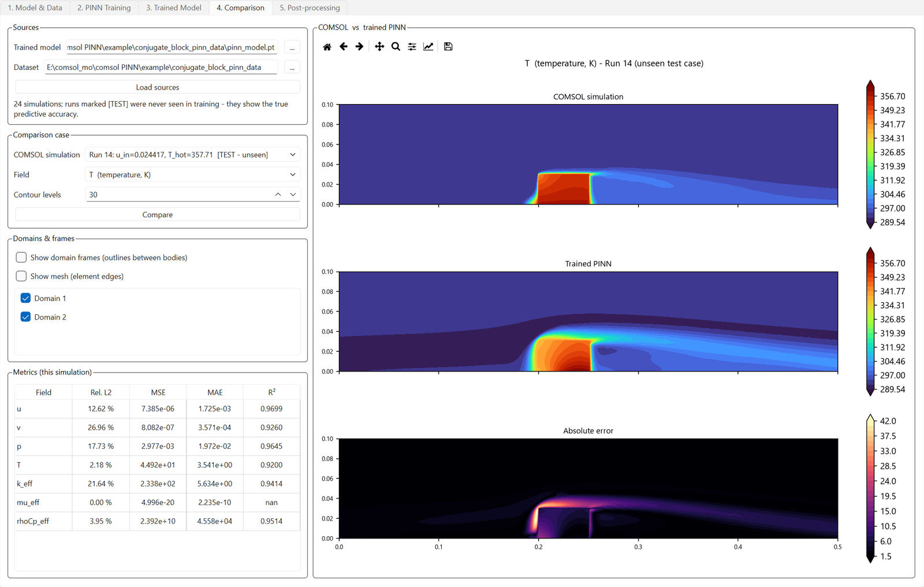Select the k_eff row in metrics table
This screenshot has width=924, height=587.
pyautogui.click(x=157, y=484)
